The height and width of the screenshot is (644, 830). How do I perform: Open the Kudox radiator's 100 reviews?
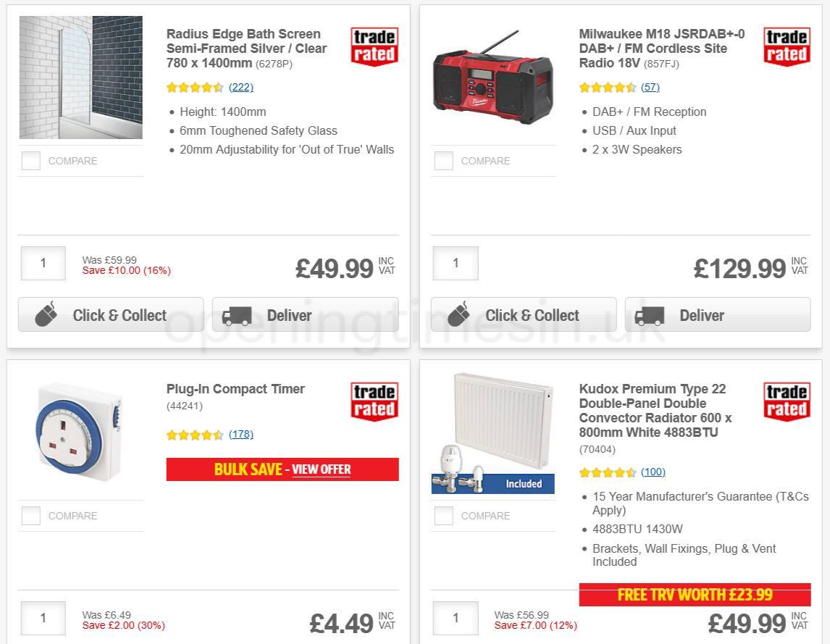pyautogui.click(x=653, y=472)
